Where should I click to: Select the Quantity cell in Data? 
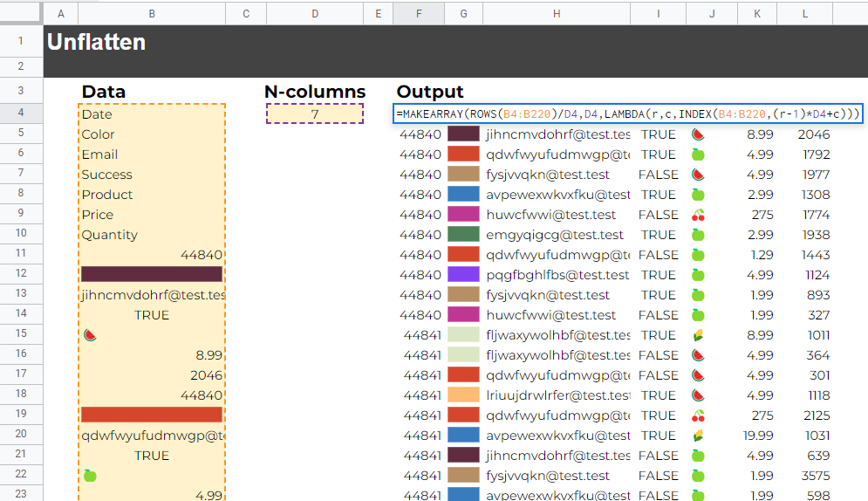point(152,235)
